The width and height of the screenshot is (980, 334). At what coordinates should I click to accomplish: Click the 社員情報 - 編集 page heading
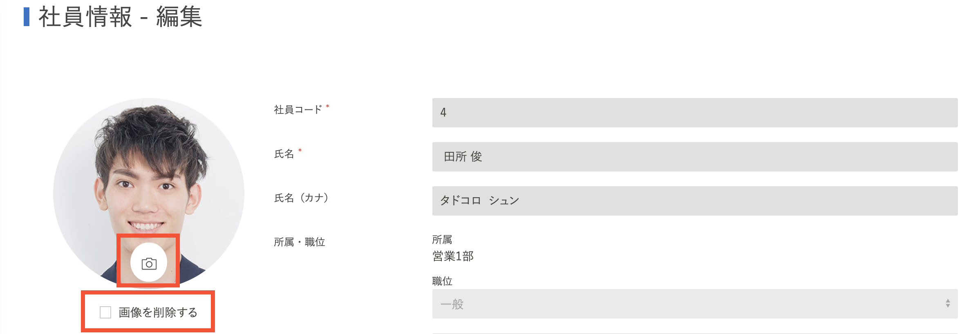tap(120, 17)
